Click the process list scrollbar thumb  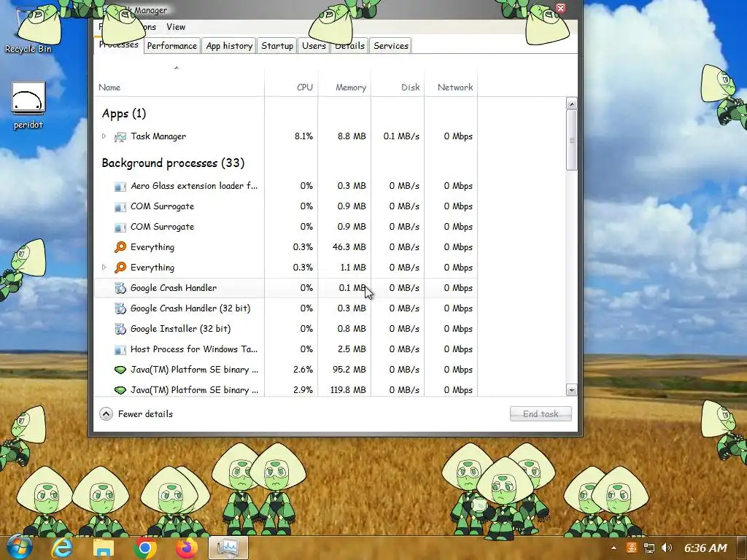tap(572, 140)
